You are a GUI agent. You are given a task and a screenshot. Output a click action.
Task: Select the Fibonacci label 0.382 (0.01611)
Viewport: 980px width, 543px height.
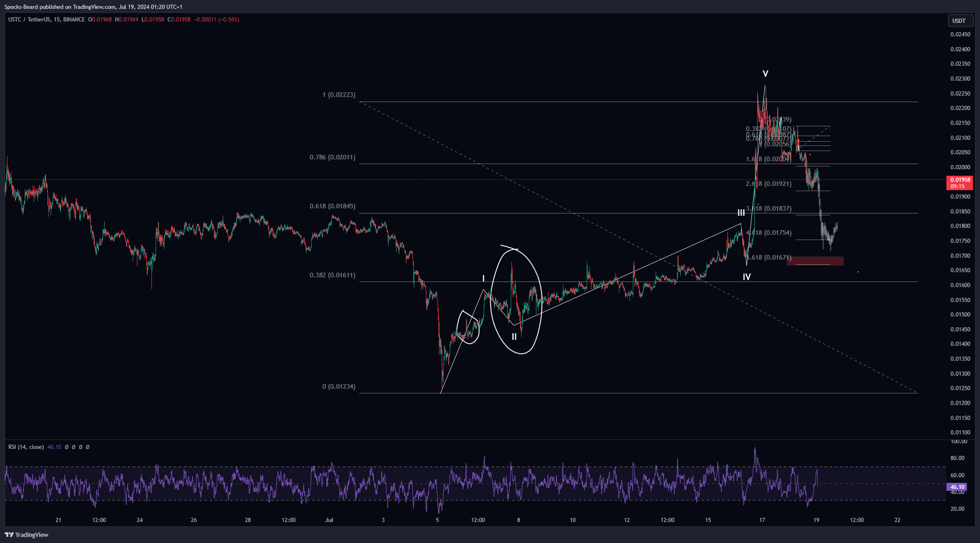coord(332,275)
